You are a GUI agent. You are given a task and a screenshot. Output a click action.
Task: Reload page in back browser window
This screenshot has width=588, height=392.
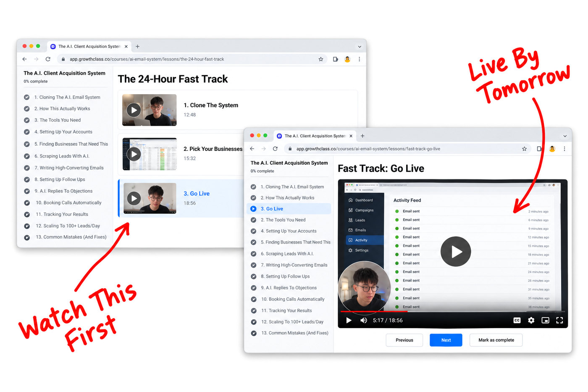[x=48, y=59]
